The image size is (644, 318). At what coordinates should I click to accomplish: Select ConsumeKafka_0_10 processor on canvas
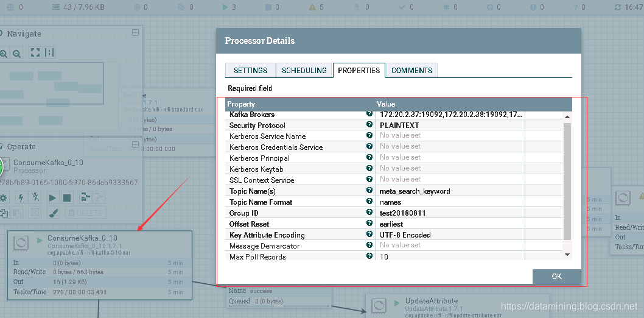click(100, 265)
